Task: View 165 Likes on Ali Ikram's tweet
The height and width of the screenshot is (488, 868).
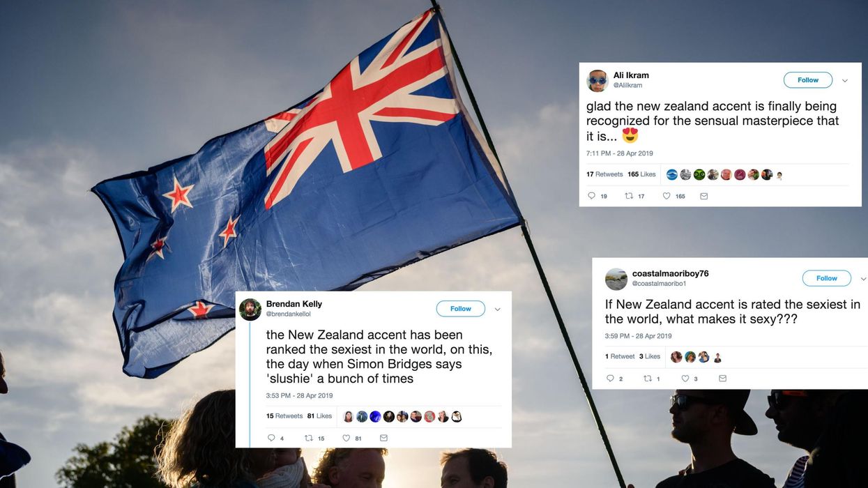Action: click(641, 174)
